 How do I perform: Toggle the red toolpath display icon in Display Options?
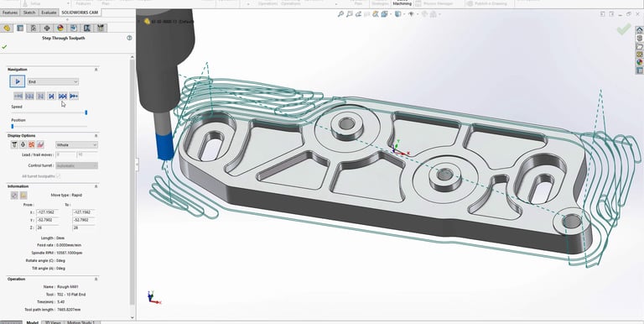32,144
